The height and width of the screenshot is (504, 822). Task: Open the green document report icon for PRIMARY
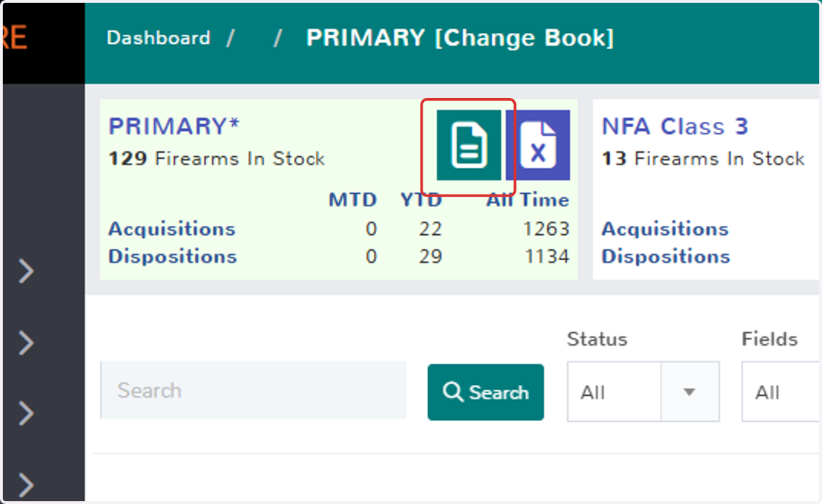469,145
